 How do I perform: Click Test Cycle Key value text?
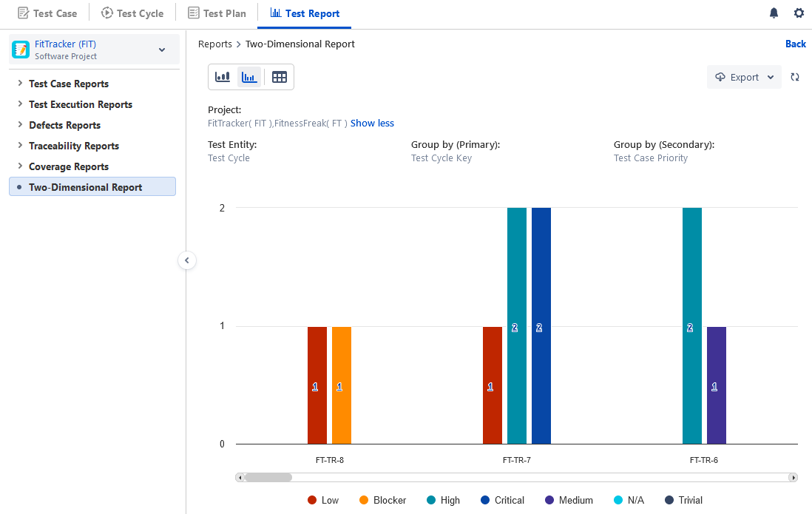point(441,158)
